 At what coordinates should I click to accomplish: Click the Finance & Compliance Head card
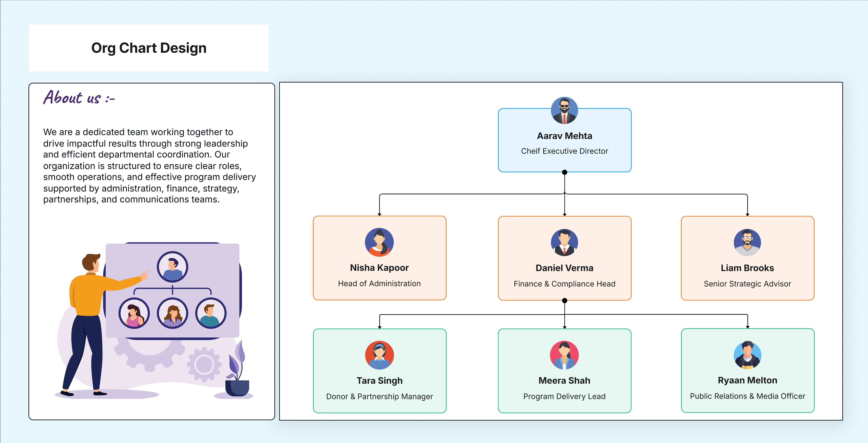pyautogui.click(x=564, y=269)
